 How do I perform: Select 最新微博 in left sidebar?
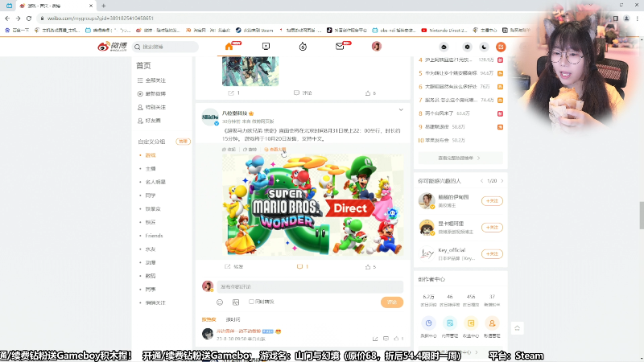(155, 94)
